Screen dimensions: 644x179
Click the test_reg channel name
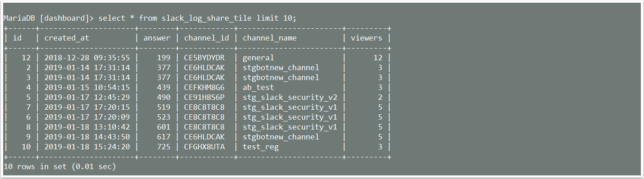point(261,147)
